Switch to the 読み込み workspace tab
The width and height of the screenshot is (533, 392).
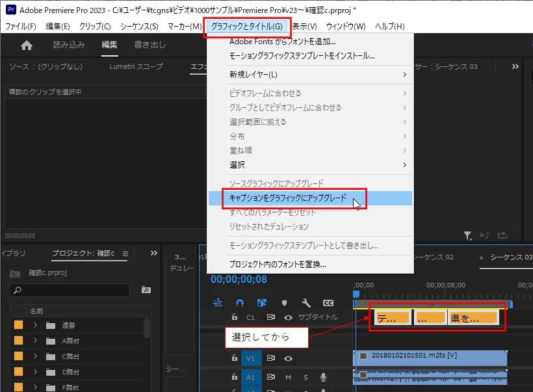point(69,45)
